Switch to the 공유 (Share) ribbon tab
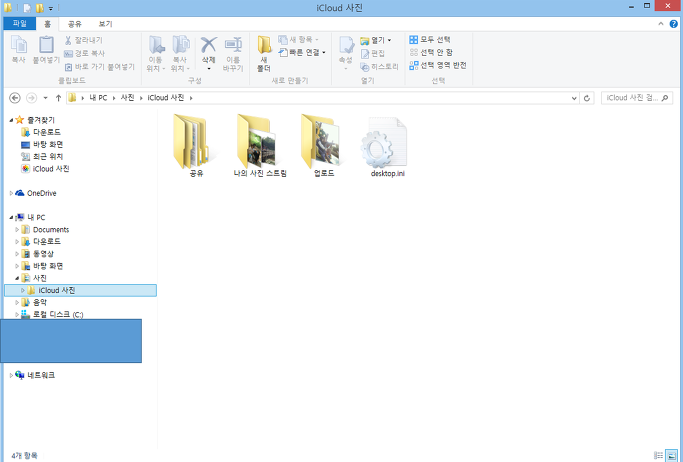 click(74, 24)
